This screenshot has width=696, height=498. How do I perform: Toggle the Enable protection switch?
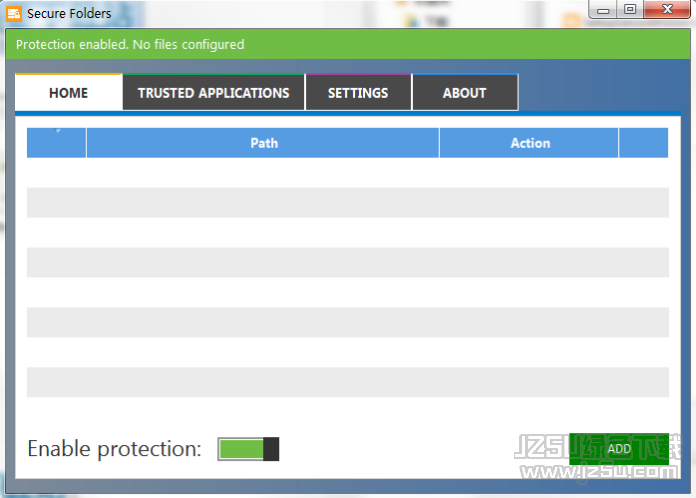click(248, 449)
